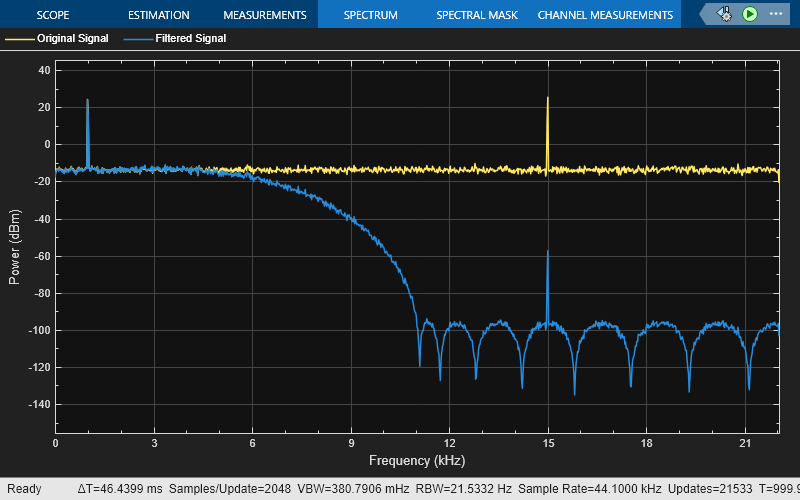The height and width of the screenshot is (500, 800).
Task: Click the Power (dBm) axis label
Action: [x=14, y=247]
